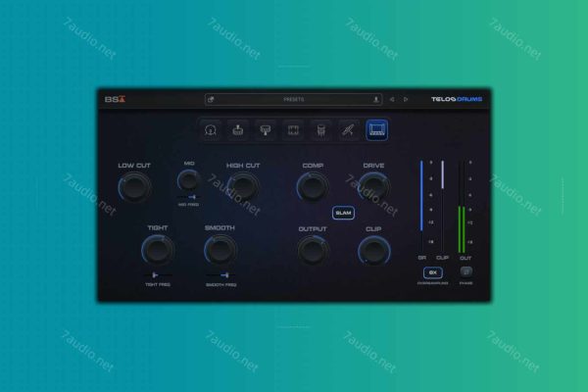
Task: Click the Tight Freq slider handle
Action: click(155, 275)
